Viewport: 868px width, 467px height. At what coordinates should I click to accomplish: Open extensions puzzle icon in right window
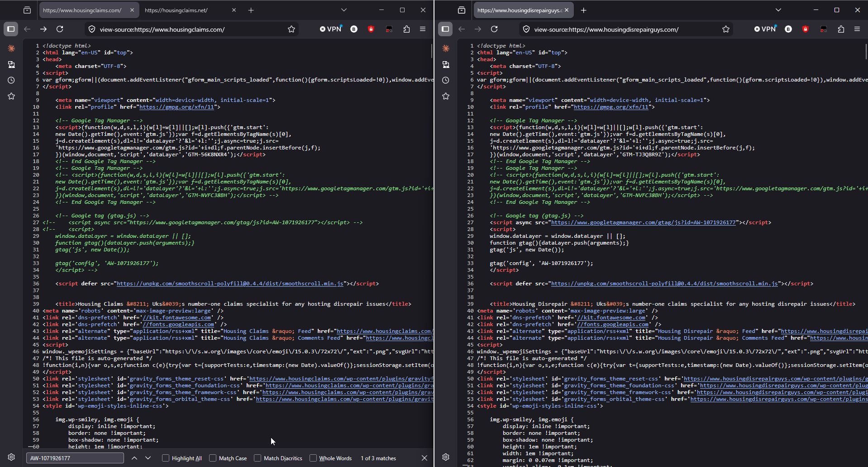click(841, 29)
